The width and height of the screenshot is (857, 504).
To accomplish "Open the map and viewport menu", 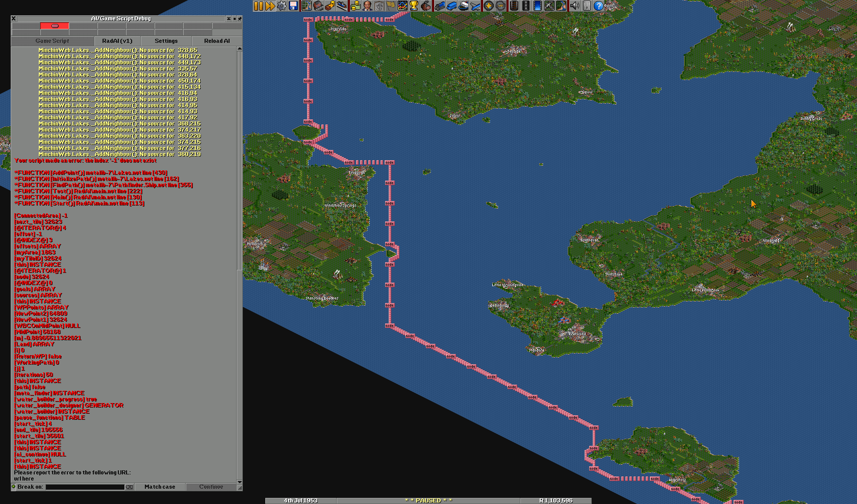I will pos(307,6).
